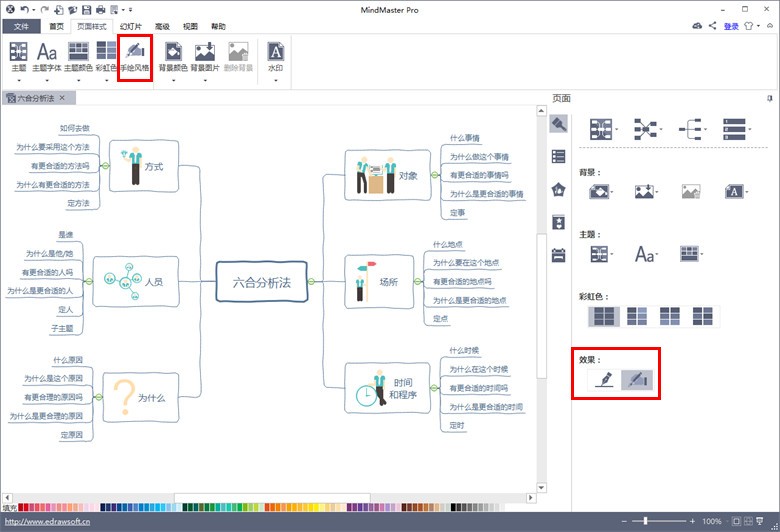Viewport: 780px width, 532px height.
Task: Expand the 水印 dropdown arrow in ribbon
Action: point(276,81)
